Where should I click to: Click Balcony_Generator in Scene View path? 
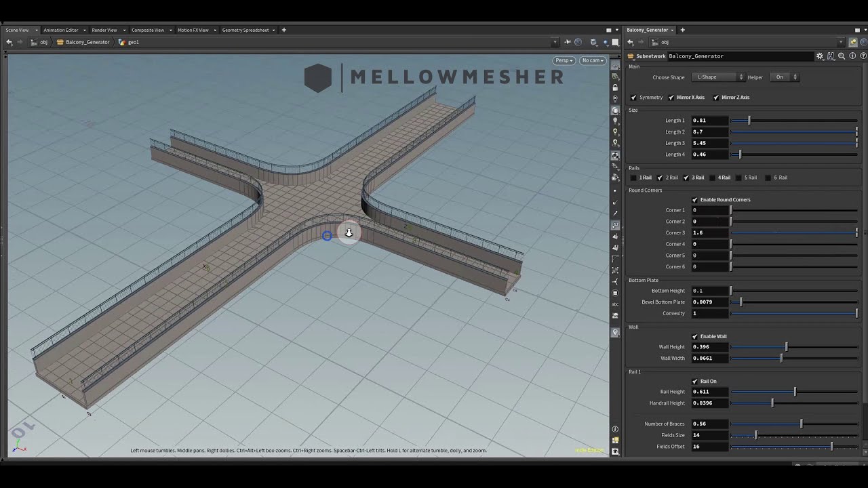tap(87, 42)
